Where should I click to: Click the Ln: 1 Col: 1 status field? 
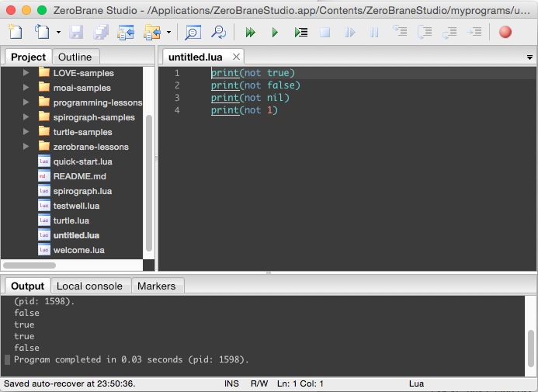(300, 383)
